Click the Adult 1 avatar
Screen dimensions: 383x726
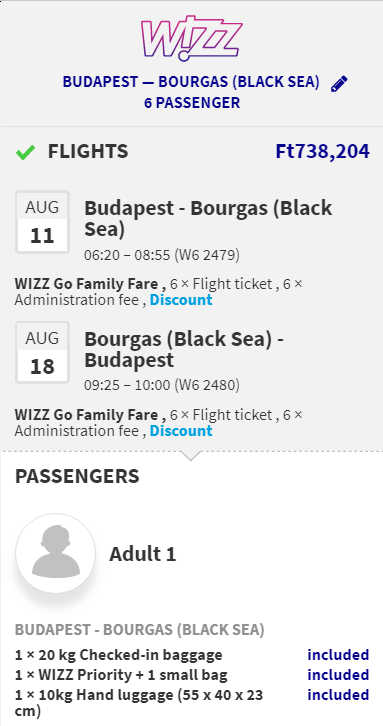pyautogui.click(x=56, y=553)
